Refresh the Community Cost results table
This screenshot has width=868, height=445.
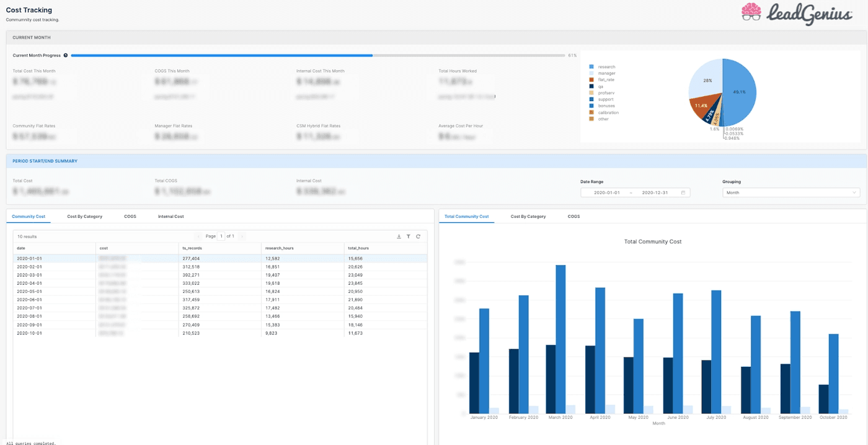pyautogui.click(x=418, y=236)
